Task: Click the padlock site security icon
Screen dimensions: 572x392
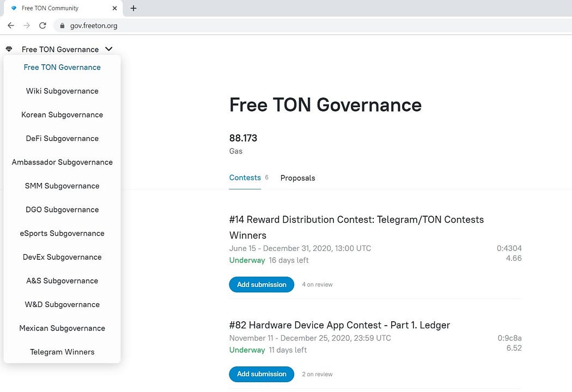Action: coord(63,26)
